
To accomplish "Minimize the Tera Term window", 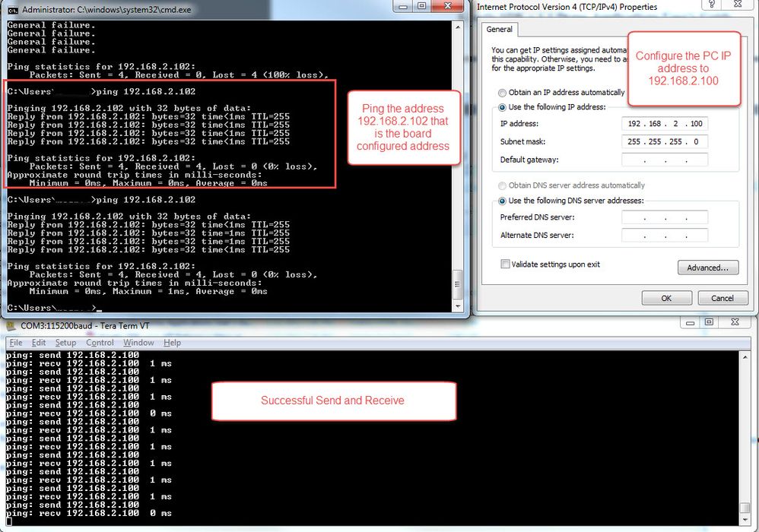I will point(691,322).
